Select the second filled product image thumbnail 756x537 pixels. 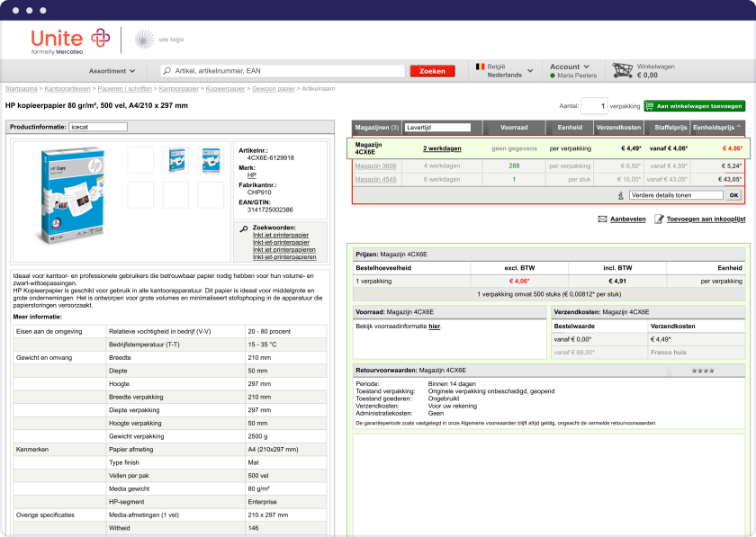(211, 160)
